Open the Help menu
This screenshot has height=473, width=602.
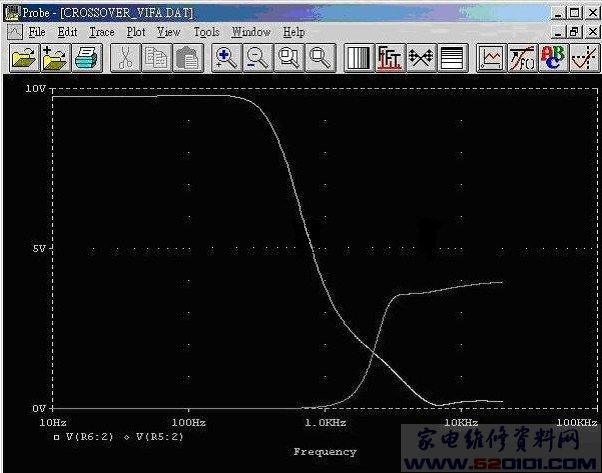click(294, 32)
